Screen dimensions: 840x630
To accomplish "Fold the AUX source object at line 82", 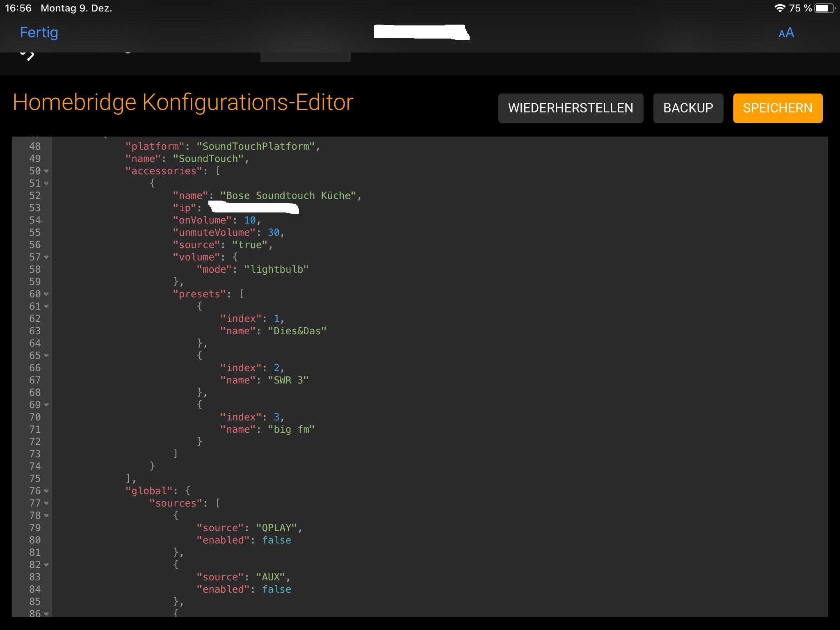I will (x=46, y=565).
